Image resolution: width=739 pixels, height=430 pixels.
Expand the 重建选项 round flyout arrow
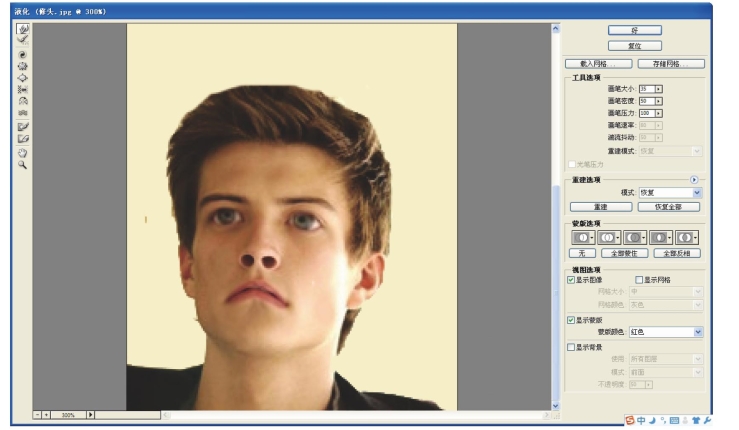tap(694, 180)
